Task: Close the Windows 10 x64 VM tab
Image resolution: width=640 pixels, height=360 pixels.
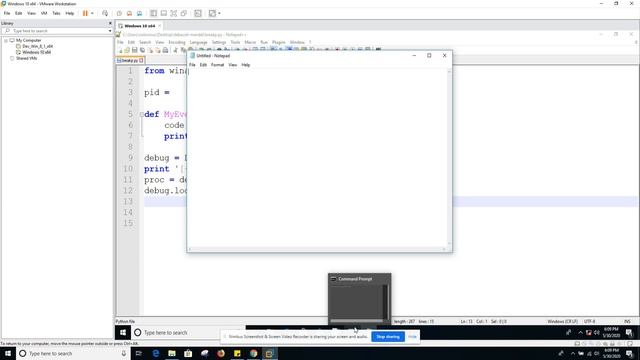Action: (160, 26)
